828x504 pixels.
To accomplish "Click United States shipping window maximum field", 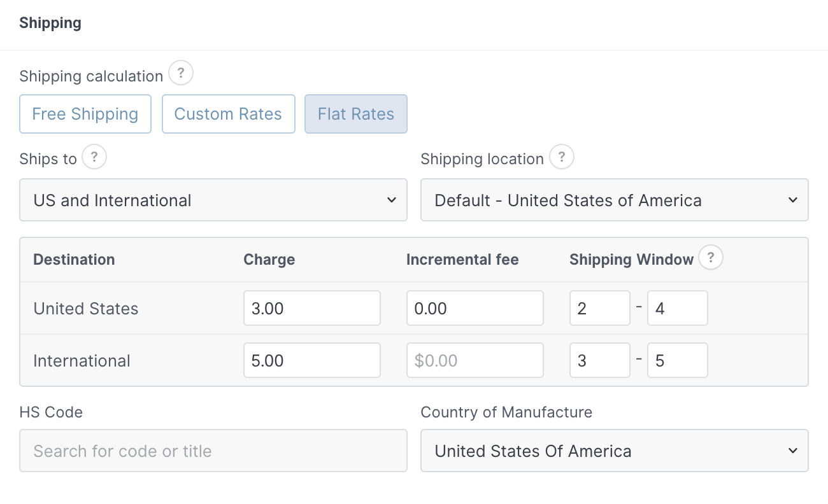I will (x=678, y=309).
